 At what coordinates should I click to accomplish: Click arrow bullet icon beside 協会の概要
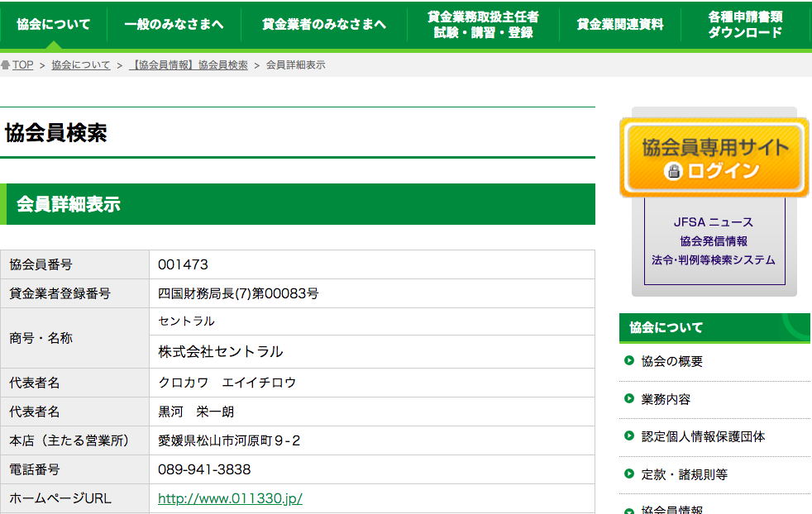click(x=629, y=361)
